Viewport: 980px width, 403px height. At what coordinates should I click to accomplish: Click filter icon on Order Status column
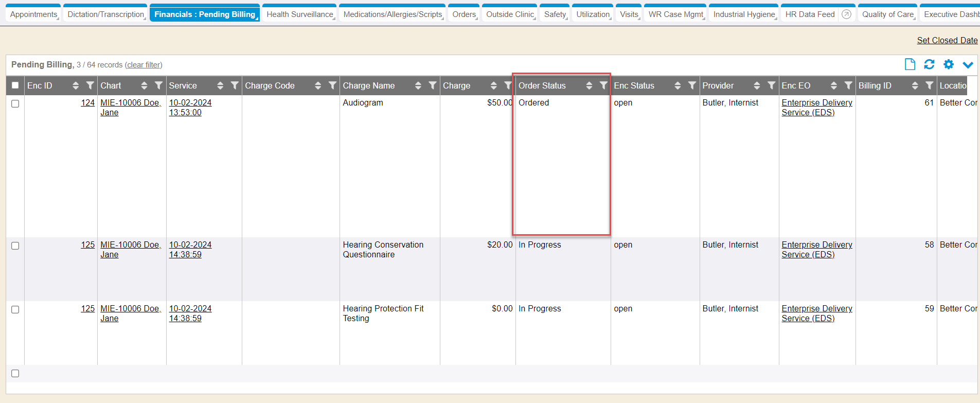point(603,85)
